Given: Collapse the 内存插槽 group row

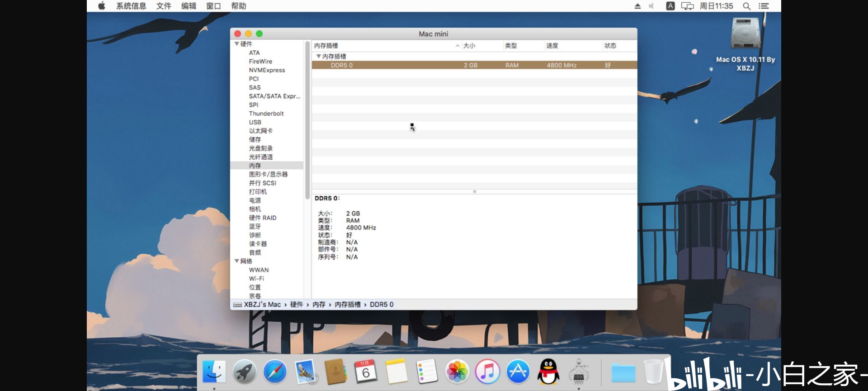Looking at the screenshot, I should [319, 57].
